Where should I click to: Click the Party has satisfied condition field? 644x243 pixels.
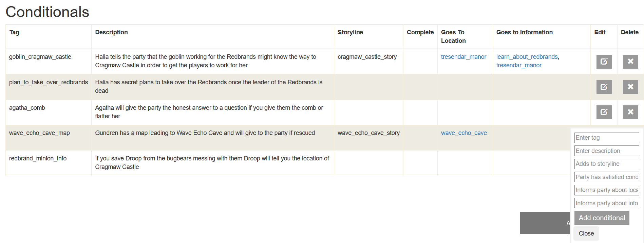[607, 177]
